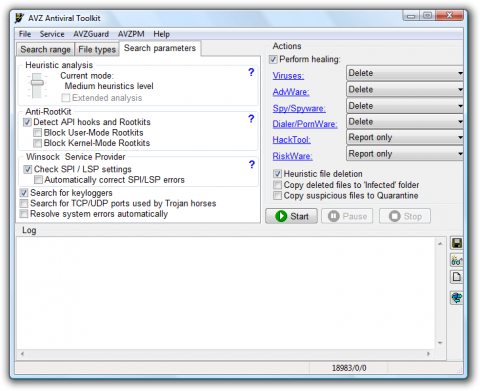Click log scrollbar down arrow
Image resolution: width=480 pixels, height=391 pixels.
click(x=440, y=343)
